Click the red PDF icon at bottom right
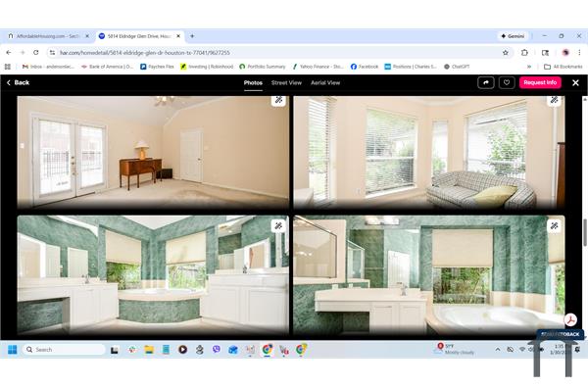 (570, 319)
